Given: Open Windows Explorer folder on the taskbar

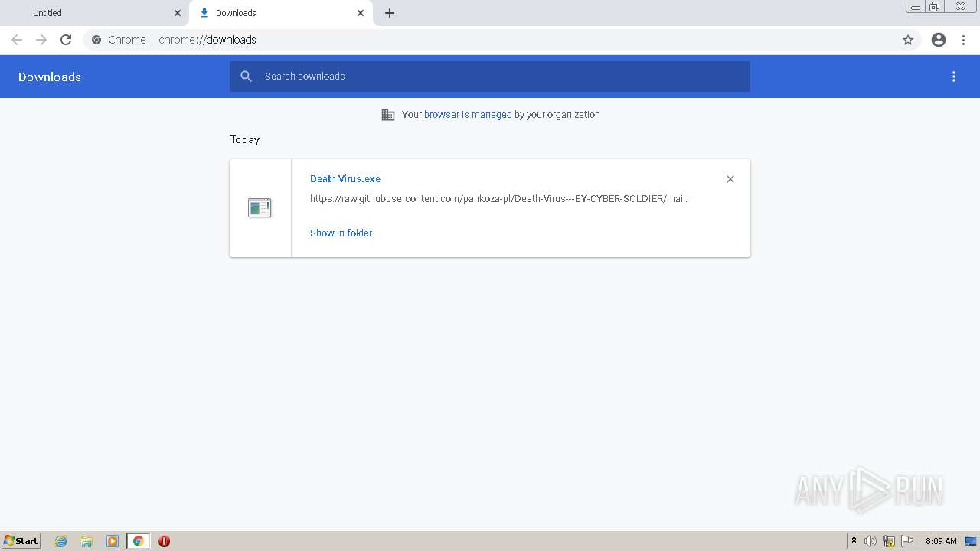Looking at the screenshot, I should (87, 541).
